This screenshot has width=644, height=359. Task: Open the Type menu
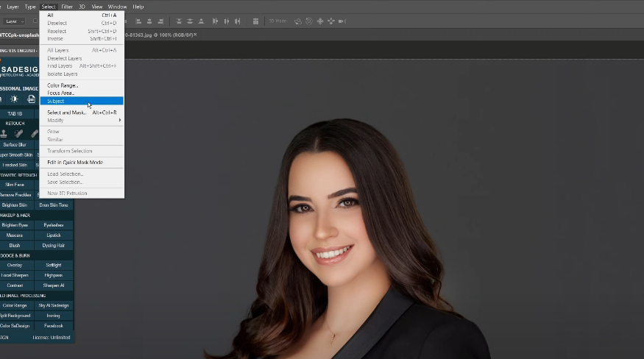click(x=30, y=7)
